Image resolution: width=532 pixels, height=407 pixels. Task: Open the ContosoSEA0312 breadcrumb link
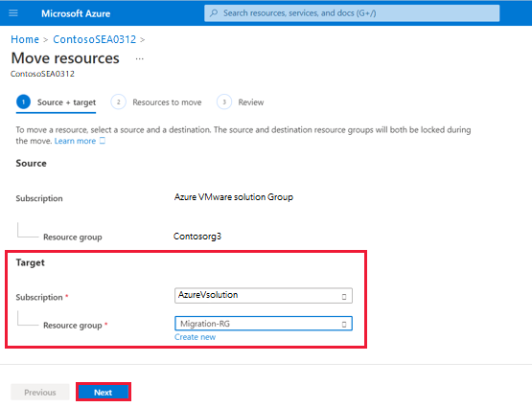[94, 39]
